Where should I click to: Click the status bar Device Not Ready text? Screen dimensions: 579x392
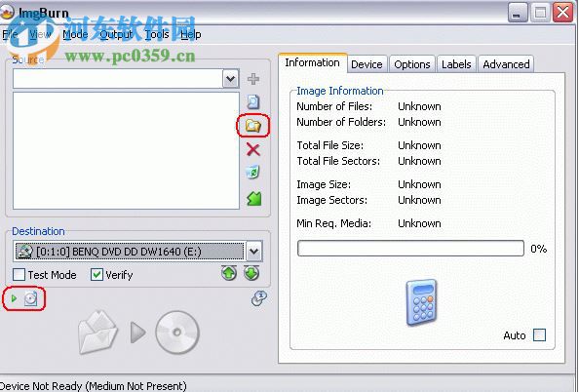pos(94,386)
